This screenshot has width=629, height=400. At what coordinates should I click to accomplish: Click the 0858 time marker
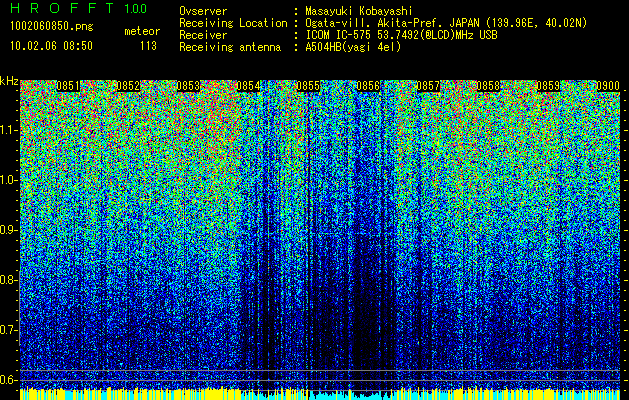tap(489, 86)
